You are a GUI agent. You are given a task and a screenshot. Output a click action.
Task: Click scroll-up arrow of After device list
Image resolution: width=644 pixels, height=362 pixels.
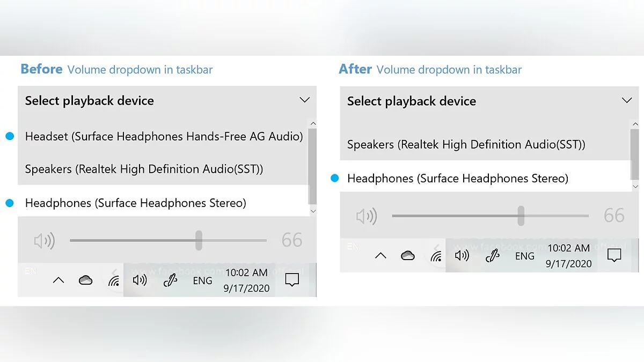tap(635, 124)
